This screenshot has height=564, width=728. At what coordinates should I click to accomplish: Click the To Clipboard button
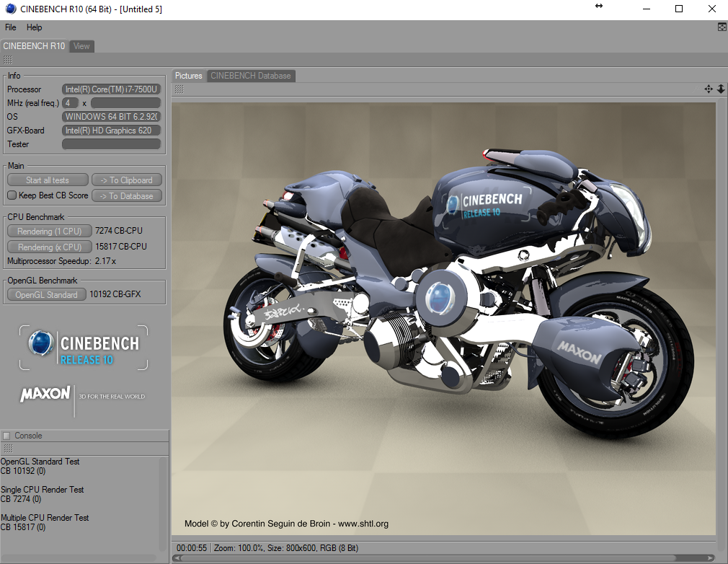click(126, 180)
